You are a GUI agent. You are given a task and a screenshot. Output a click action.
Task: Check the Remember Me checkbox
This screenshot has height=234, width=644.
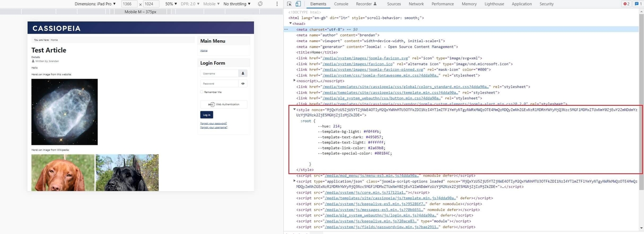202,92
